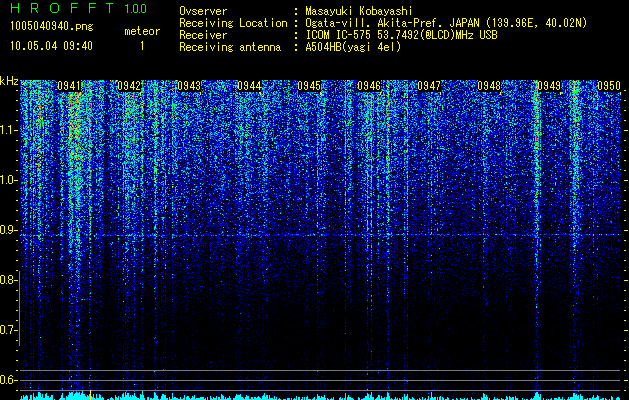Click the cyan signal level graph at the bottom
This screenshot has width=629, height=400.
click(x=321, y=396)
